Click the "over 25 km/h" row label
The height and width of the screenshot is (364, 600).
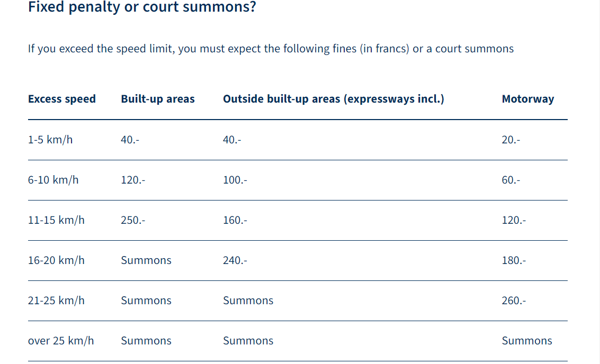click(61, 341)
